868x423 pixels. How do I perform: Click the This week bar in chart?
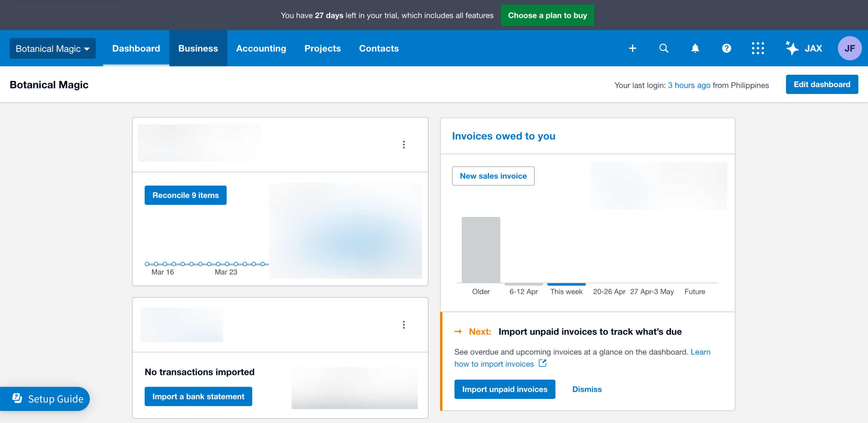pyautogui.click(x=566, y=284)
